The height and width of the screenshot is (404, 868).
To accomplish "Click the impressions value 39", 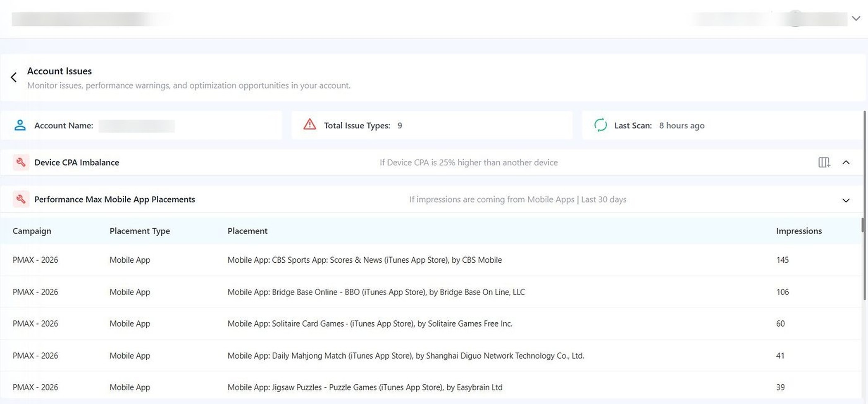I will tap(780, 387).
